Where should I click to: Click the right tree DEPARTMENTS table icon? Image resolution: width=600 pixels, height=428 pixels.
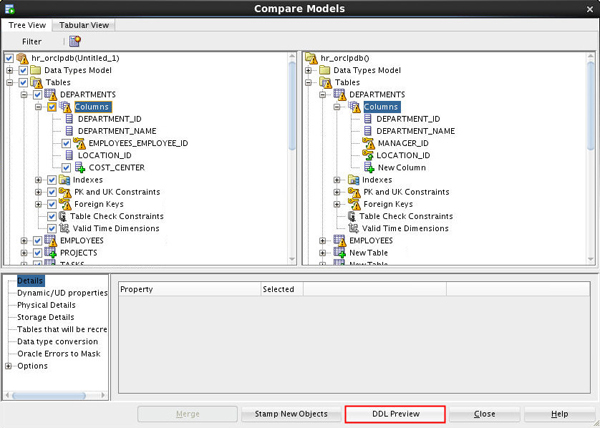(x=340, y=94)
